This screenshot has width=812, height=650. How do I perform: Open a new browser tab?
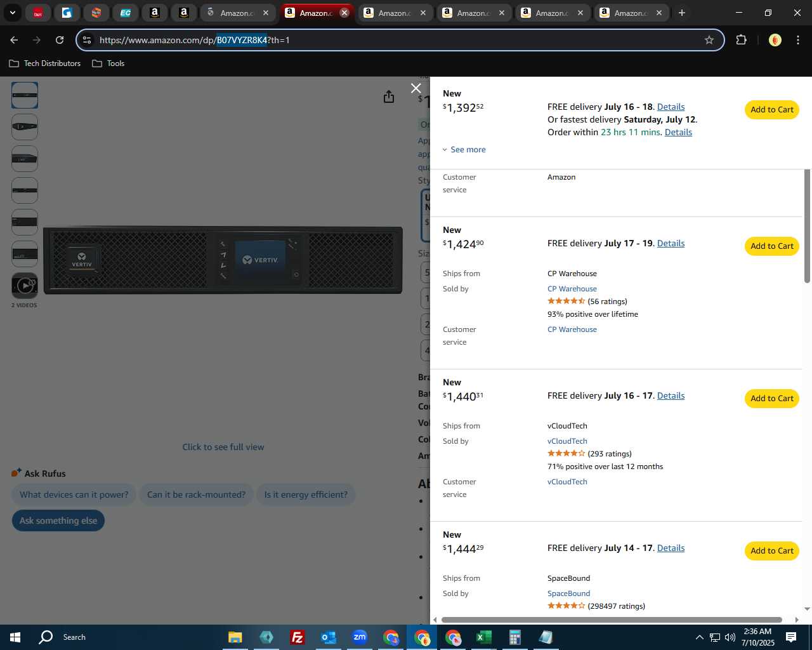click(x=682, y=13)
